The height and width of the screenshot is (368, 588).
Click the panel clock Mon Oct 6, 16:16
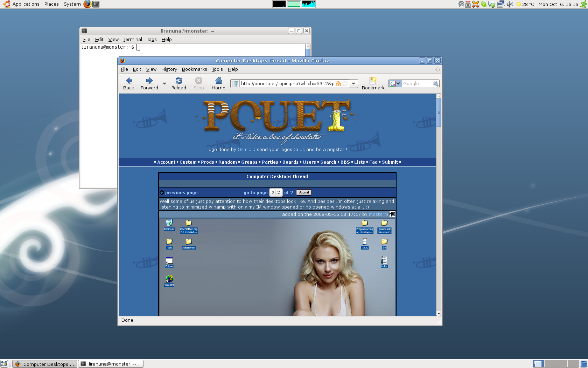point(558,4)
